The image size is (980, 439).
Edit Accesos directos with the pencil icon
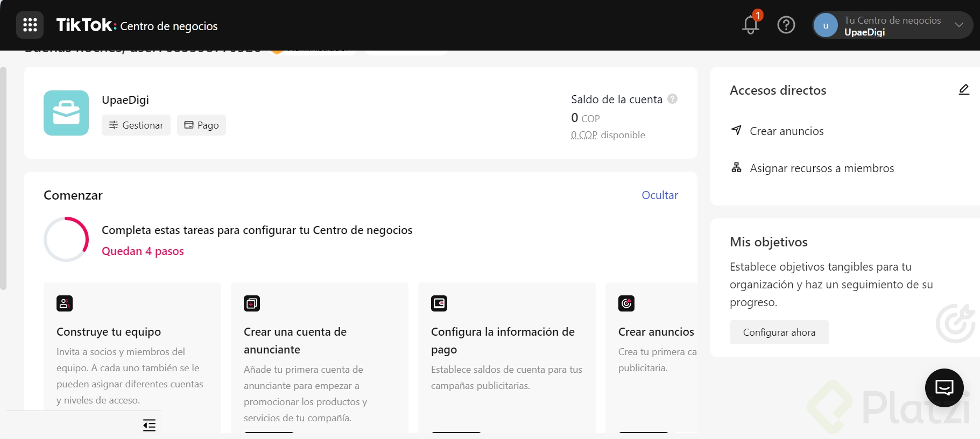(x=964, y=90)
